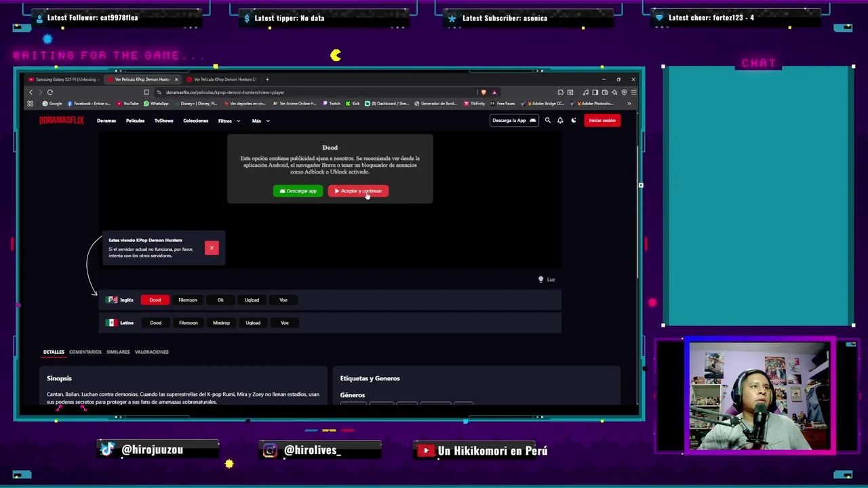Open the TvShows menu item

pos(163,121)
